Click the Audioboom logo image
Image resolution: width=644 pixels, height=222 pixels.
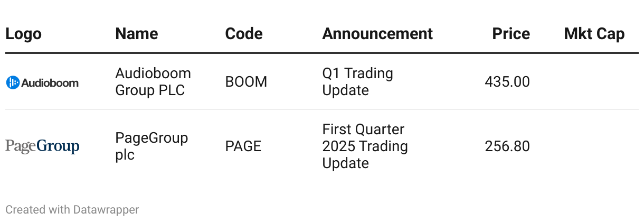(42, 82)
